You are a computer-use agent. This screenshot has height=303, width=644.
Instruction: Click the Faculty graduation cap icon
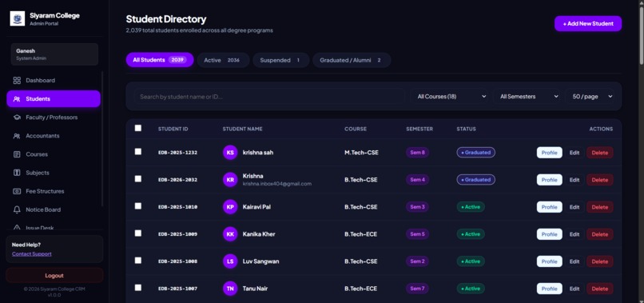pos(17,118)
